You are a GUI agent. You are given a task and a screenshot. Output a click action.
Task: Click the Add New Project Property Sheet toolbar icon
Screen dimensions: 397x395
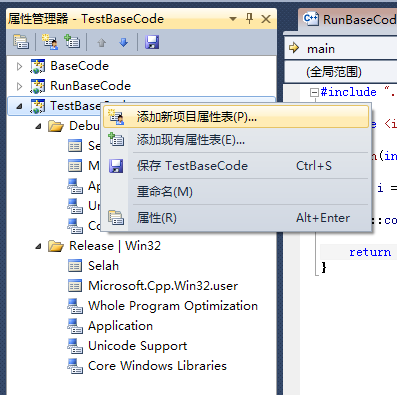point(49,42)
